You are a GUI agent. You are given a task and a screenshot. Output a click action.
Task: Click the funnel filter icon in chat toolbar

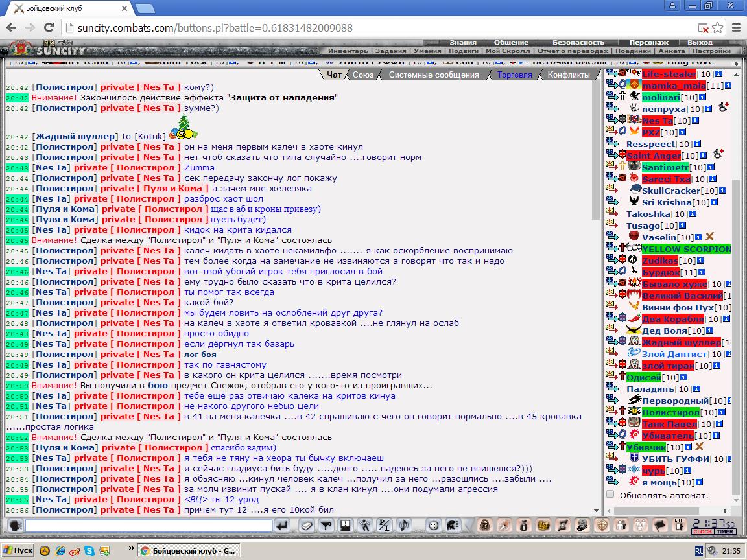326,525
